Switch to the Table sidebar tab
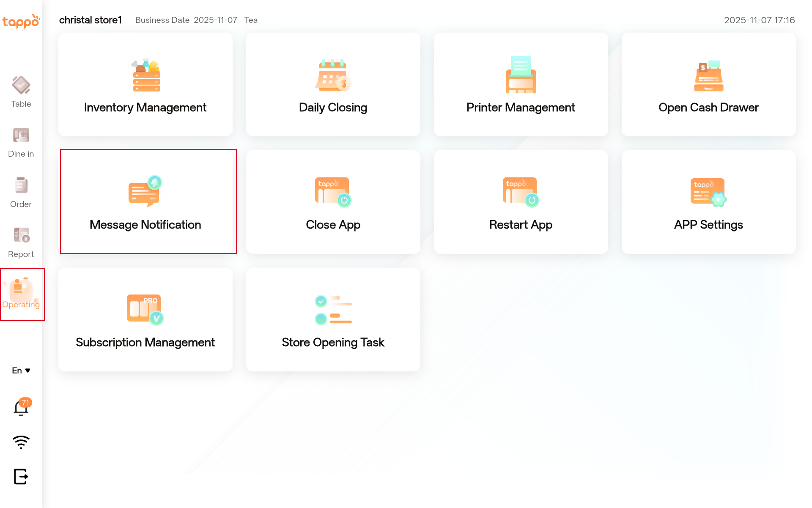812x508 pixels. (21, 92)
